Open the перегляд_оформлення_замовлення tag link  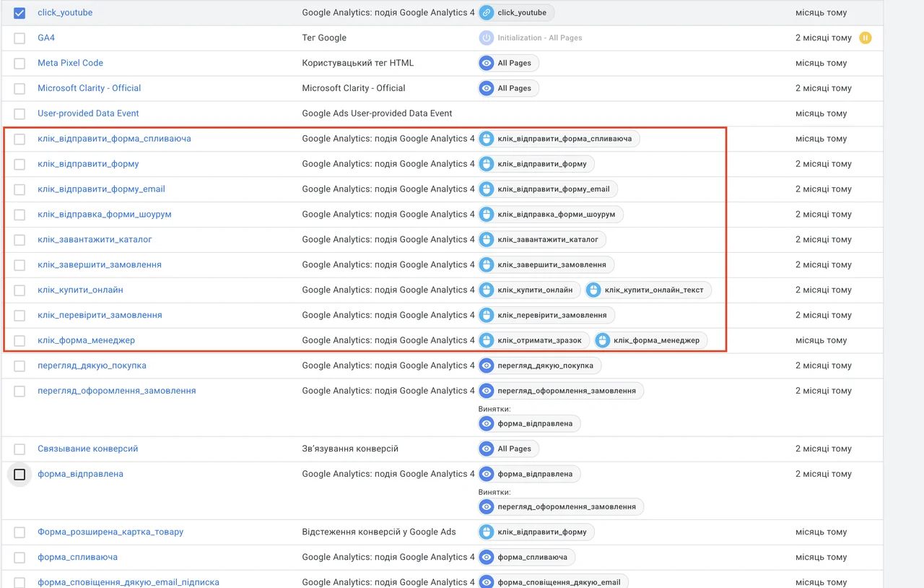click(x=117, y=391)
